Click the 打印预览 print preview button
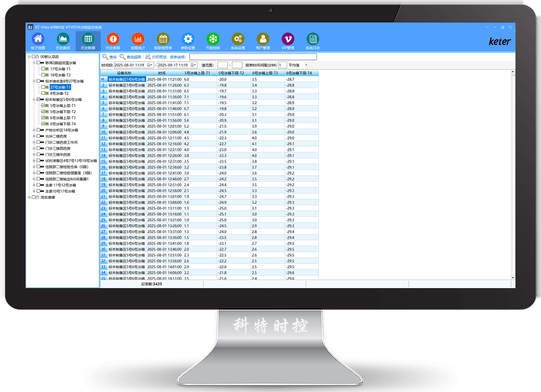Image resolution: width=541 pixels, height=392 pixels. point(156,57)
